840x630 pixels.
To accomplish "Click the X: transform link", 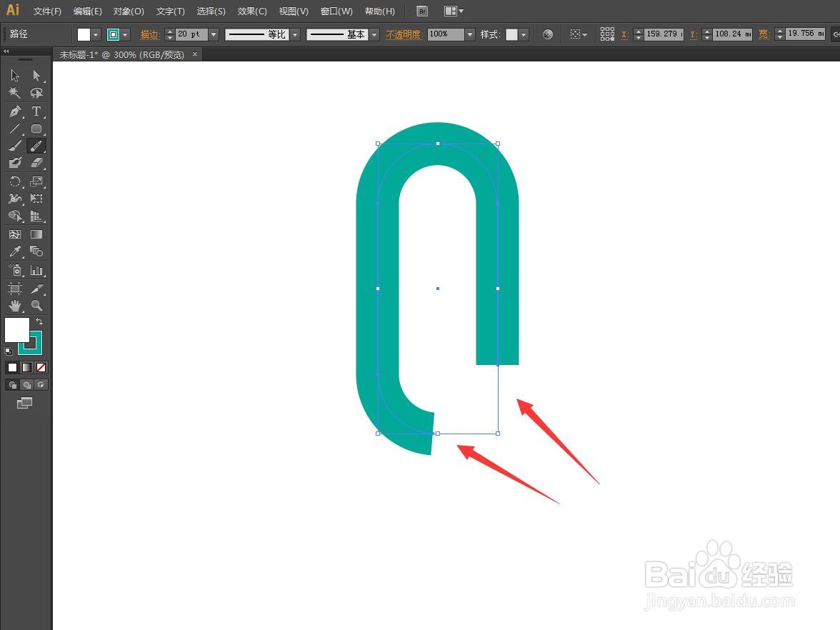I will pos(624,34).
